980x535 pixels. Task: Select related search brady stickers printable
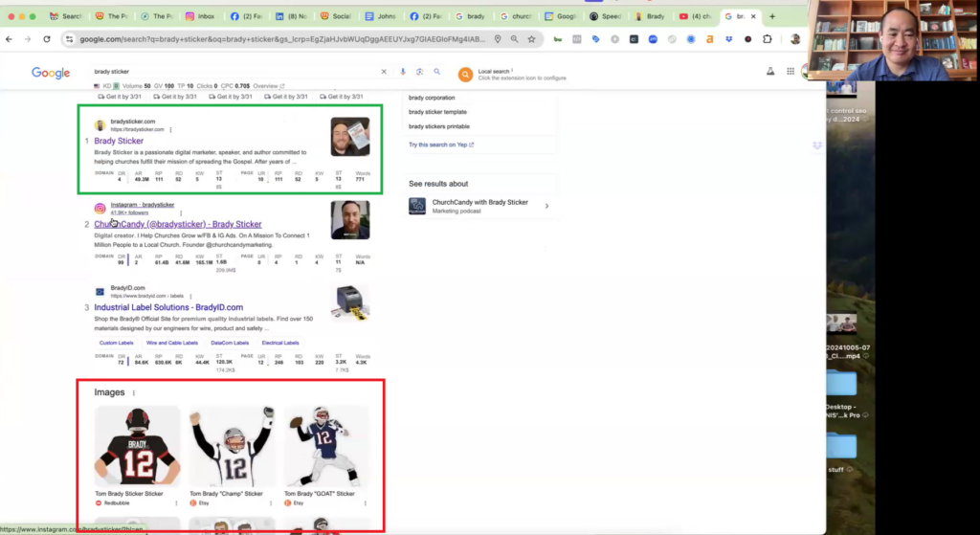point(439,127)
